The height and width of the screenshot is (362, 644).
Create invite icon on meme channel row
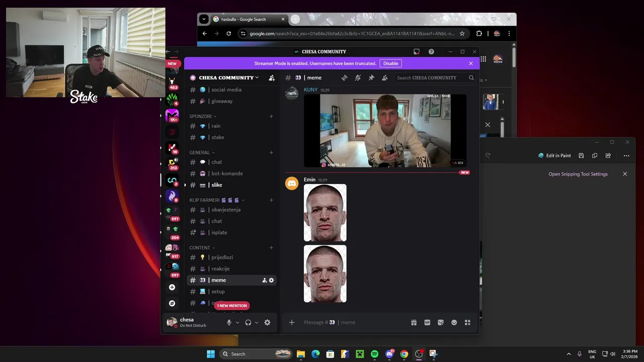(265, 280)
